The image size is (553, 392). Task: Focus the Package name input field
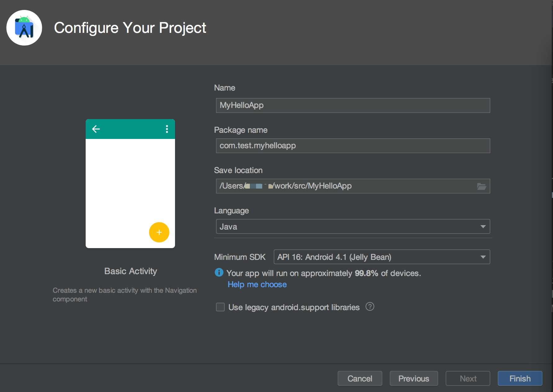point(353,146)
